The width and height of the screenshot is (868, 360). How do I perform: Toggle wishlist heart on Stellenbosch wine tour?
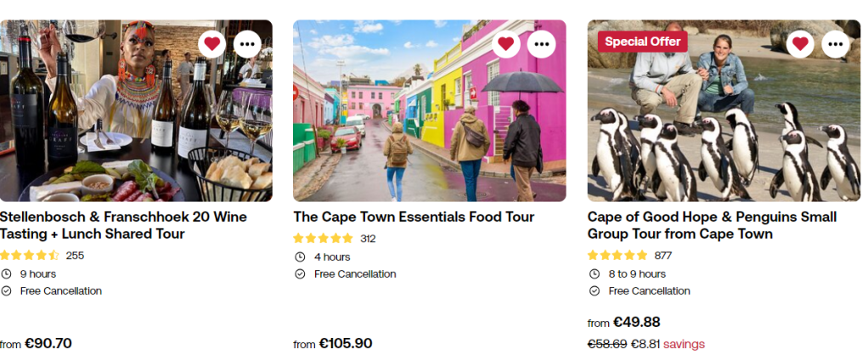[212, 43]
